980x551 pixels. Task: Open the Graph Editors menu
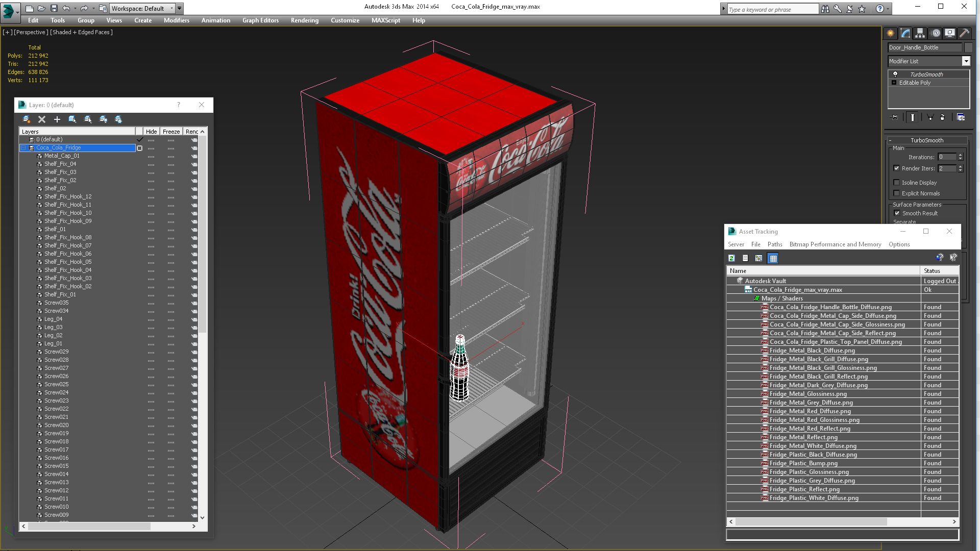pyautogui.click(x=260, y=20)
